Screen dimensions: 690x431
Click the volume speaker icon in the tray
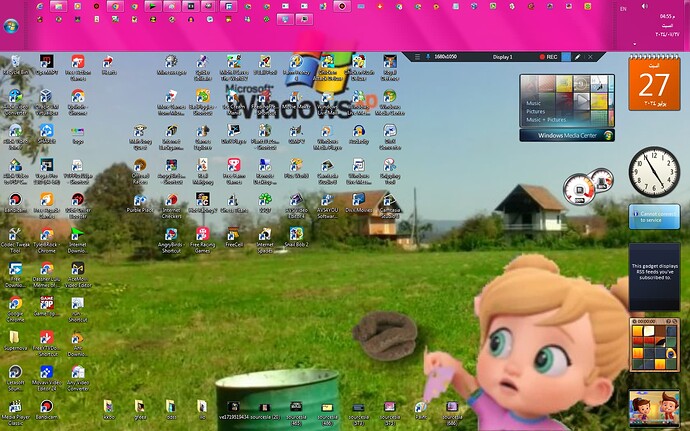click(x=644, y=7)
